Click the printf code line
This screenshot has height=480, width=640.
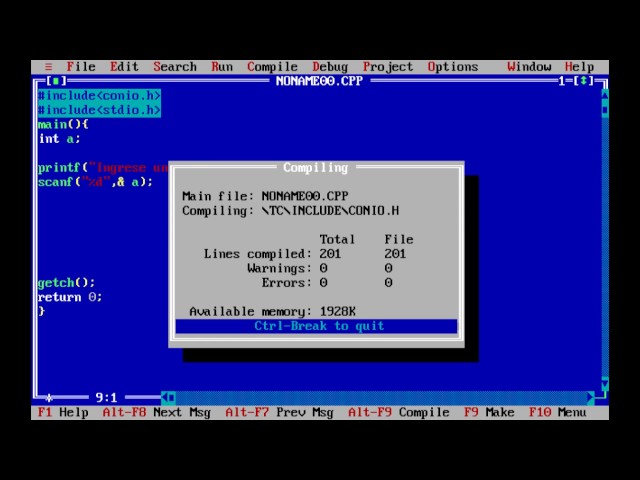103,167
